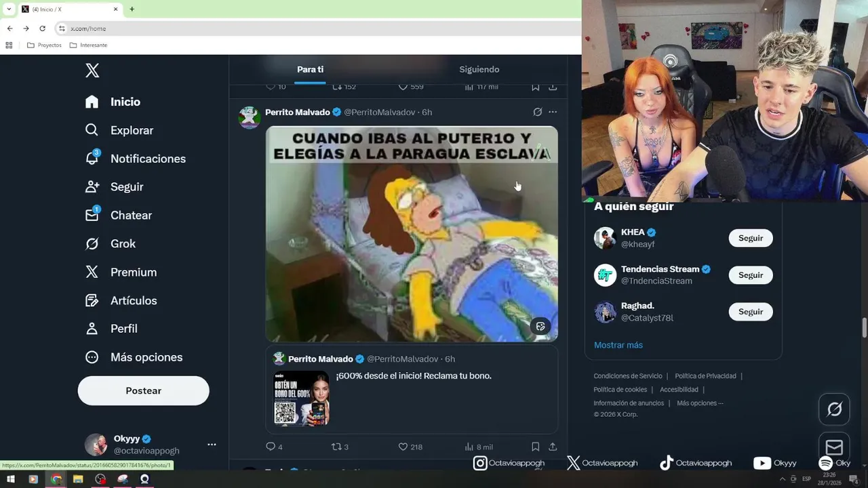Image resolution: width=868 pixels, height=488 pixels.
Task: Open browser apps grid shortcut
Action: pos(9,45)
